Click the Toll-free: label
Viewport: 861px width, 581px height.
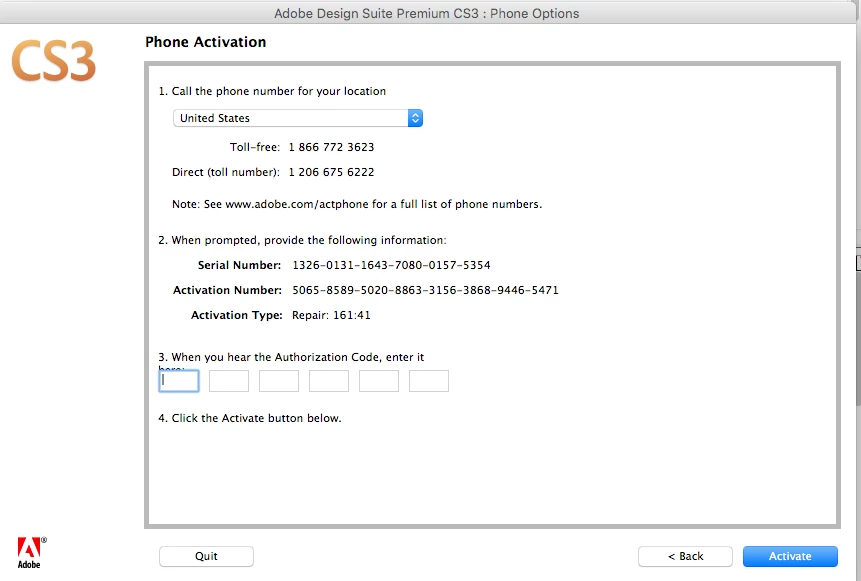click(255, 147)
